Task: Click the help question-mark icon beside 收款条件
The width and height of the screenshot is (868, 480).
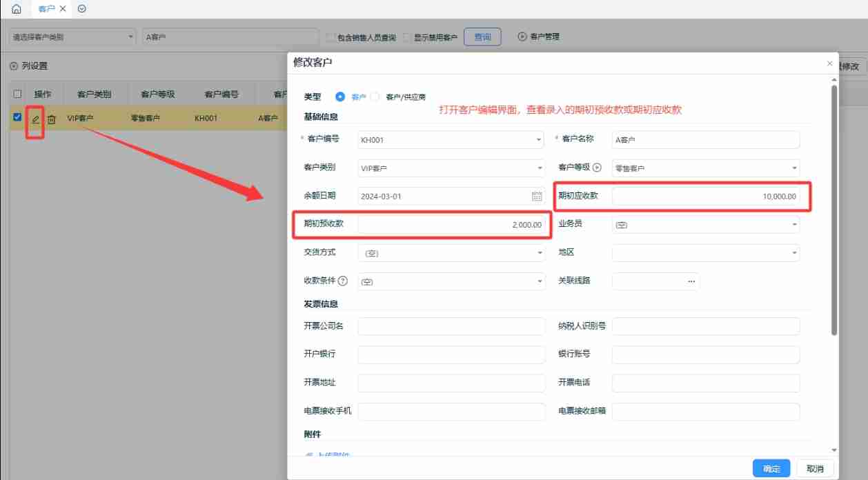Action: [344, 281]
